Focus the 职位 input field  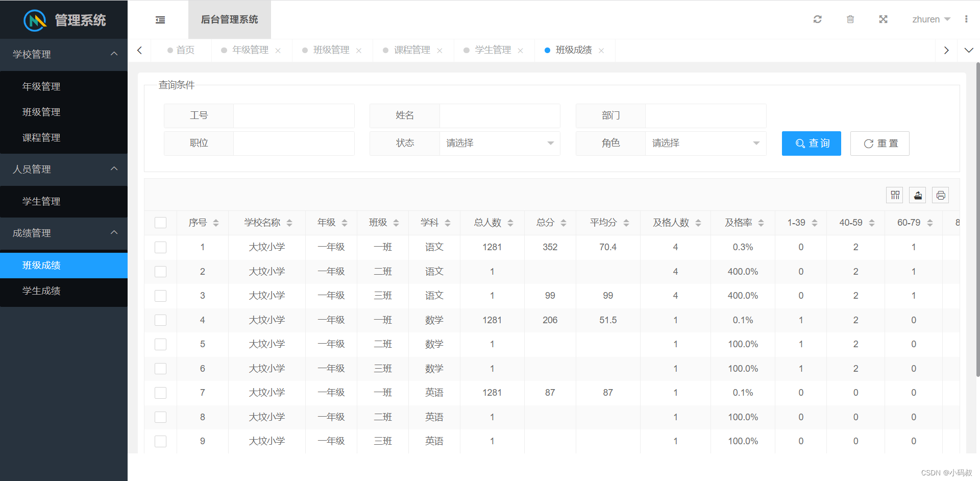click(294, 143)
